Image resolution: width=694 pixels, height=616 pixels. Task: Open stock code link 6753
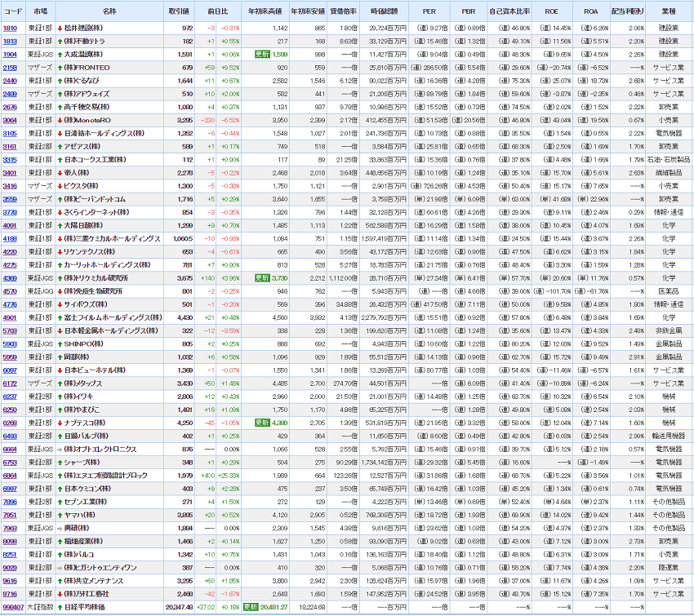coord(10,463)
